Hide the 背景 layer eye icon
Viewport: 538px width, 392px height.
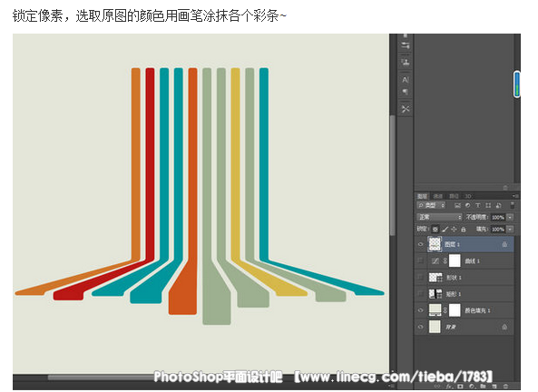click(421, 327)
